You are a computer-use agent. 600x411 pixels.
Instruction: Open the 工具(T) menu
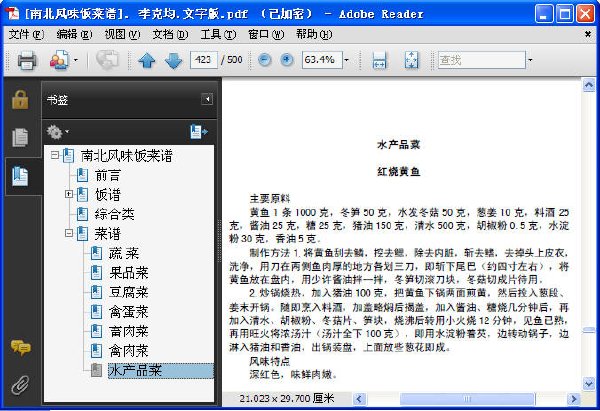218,34
